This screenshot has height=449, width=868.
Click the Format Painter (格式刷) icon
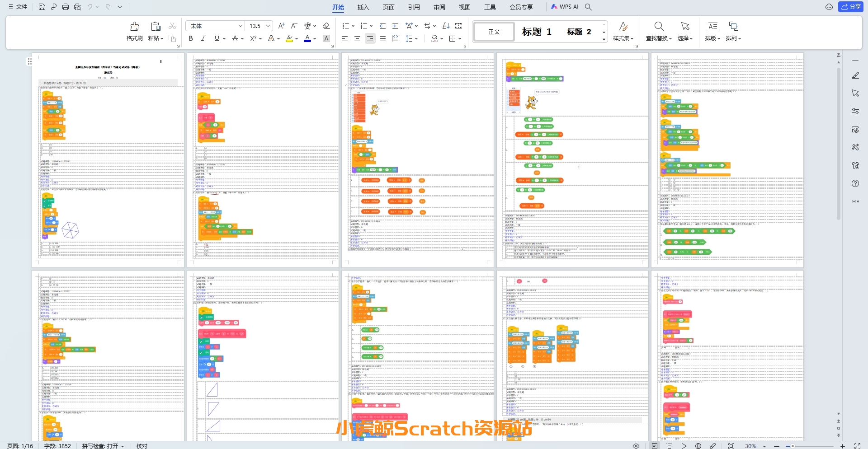(x=134, y=31)
